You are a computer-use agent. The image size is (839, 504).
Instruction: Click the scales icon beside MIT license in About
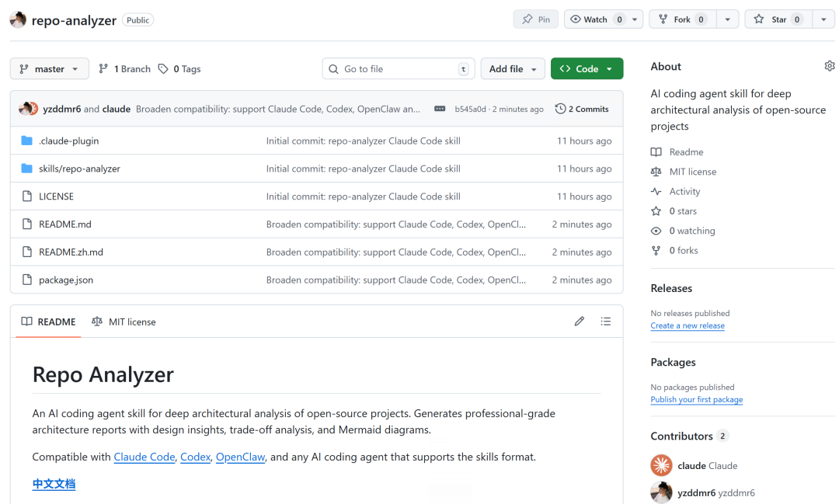pos(656,172)
